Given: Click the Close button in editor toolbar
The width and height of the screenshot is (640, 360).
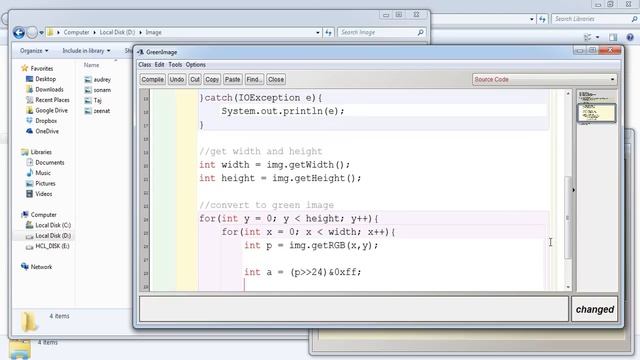Looking at the screenshot, I should (276, 79).
